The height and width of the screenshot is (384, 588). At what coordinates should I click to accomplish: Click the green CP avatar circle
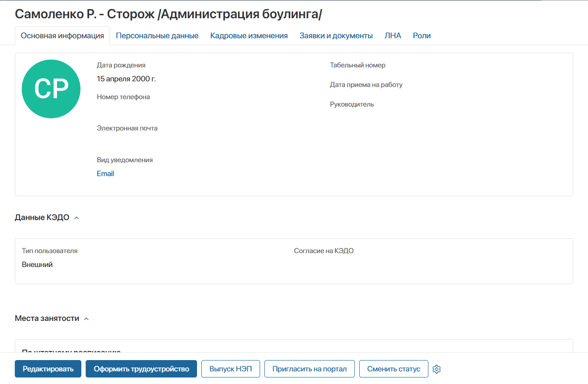coord(51,89)
